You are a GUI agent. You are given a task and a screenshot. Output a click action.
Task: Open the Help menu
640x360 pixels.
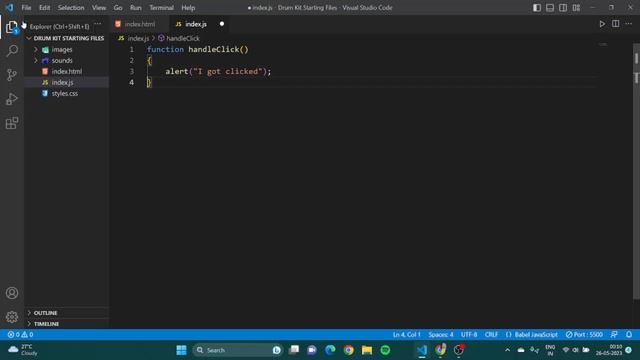click(188, 8)
